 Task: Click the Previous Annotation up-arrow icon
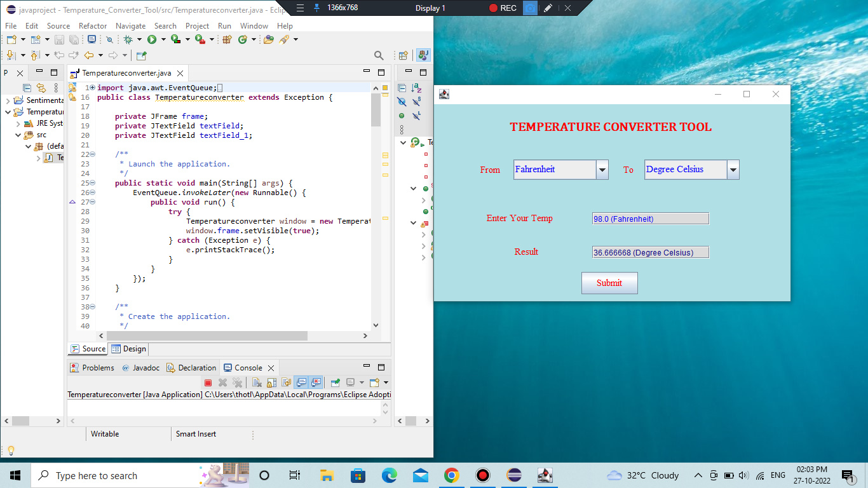(36, 55)
